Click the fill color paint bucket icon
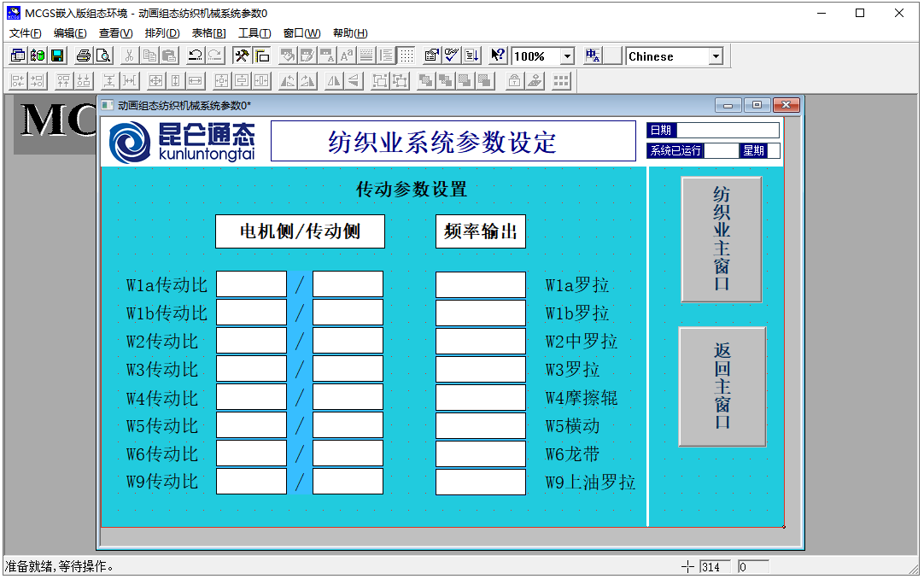 click(288, 56)
